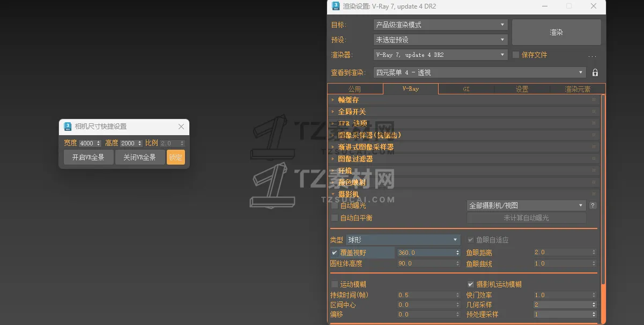The image size is (644, 325).
Task: Click the 宽度 spinner arrows
Action: (x=99, y=143)
